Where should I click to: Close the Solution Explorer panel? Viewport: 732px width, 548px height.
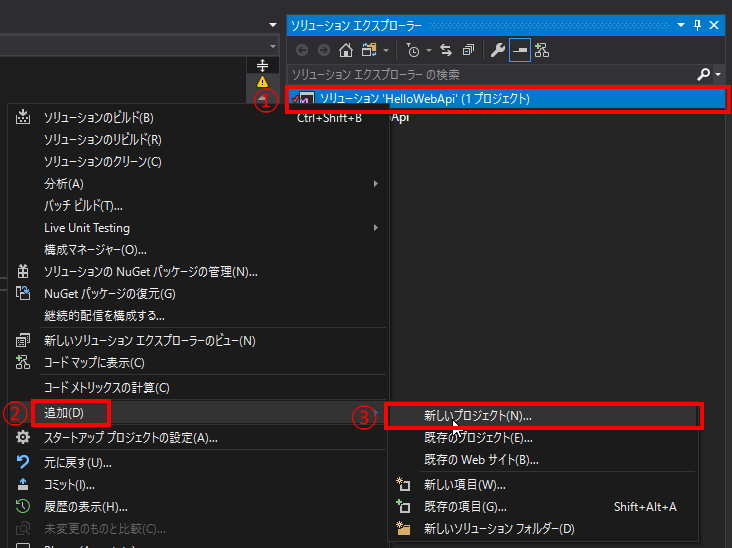[714, 25]
